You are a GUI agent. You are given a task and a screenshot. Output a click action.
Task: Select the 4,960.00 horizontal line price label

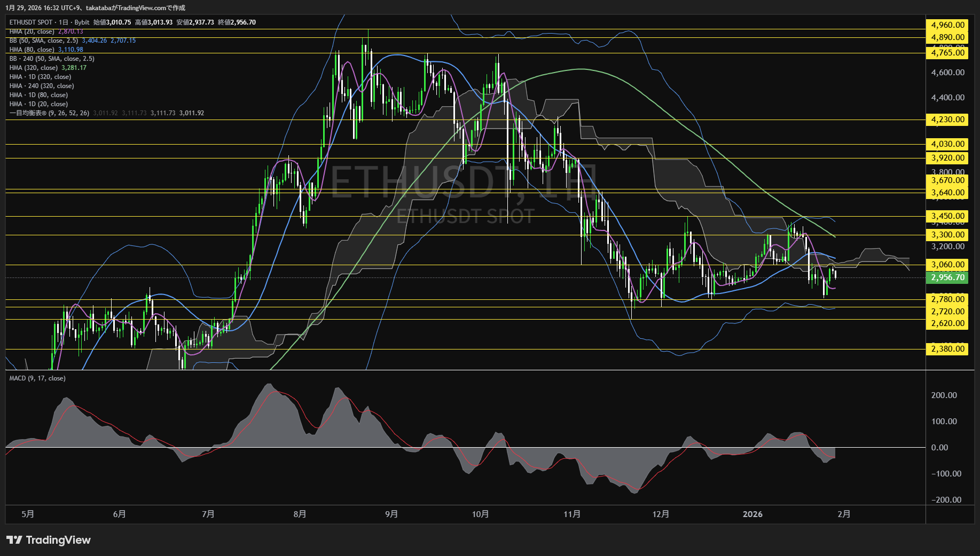[x=947, y=25]
